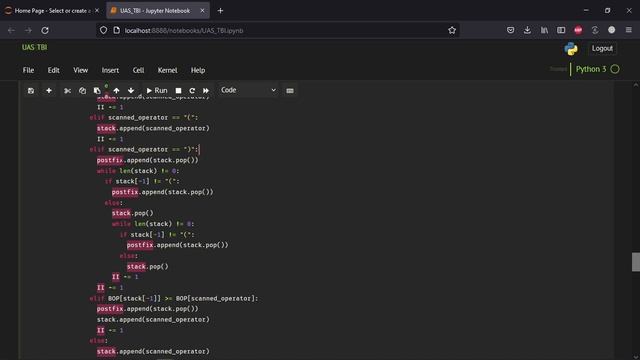The width and height of the screenshot is (640, 360).
Task: Open a new browser tab
Action: pos(220,11)
